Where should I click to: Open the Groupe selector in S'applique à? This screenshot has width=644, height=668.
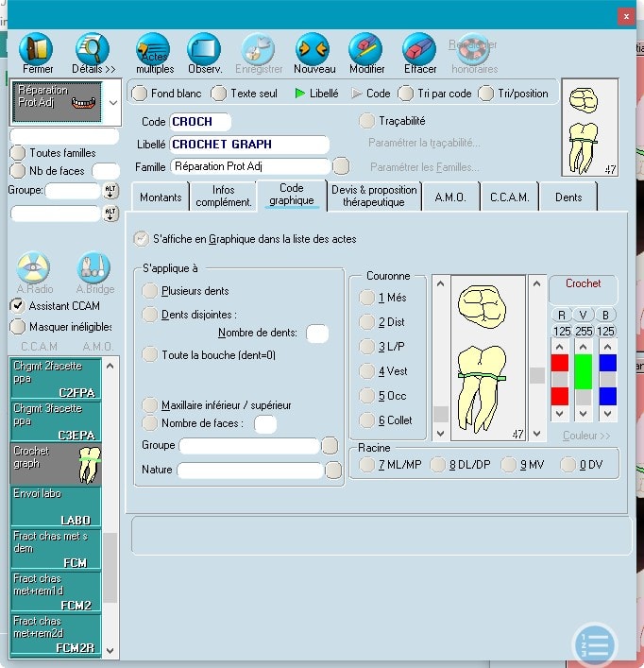[330, 445]
